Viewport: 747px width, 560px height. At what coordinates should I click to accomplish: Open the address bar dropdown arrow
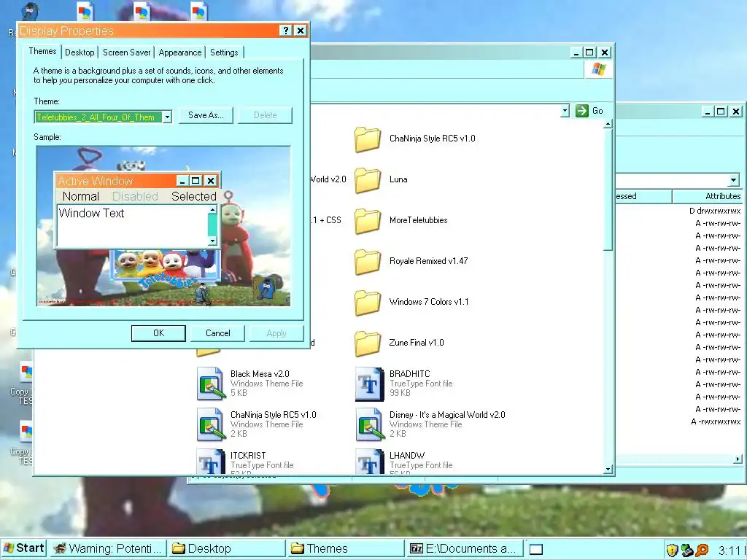coord(565,111)
